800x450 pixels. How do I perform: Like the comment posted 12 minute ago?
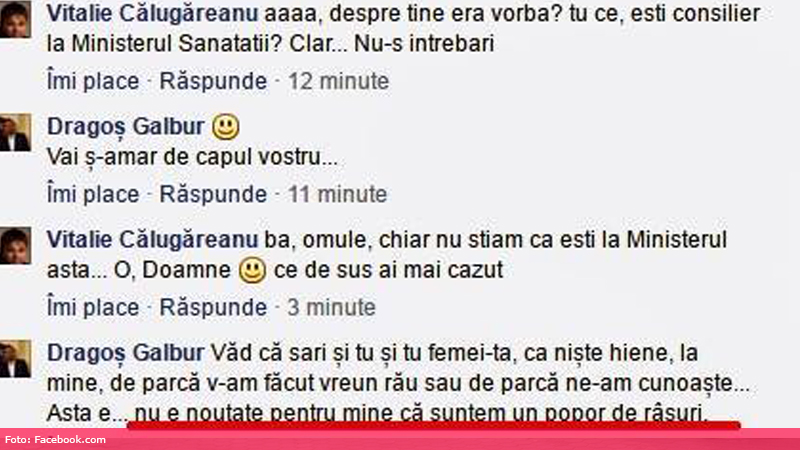(93, 81)
